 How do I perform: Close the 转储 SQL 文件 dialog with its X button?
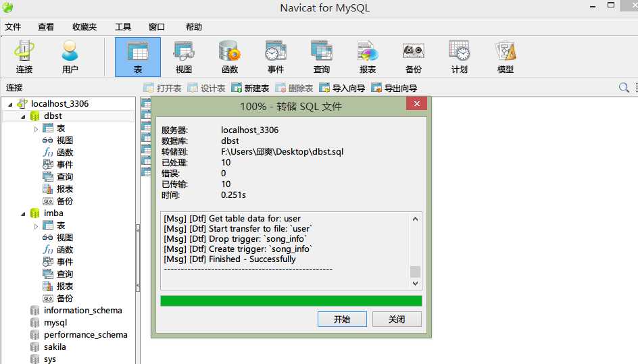(x=416, y=104)
